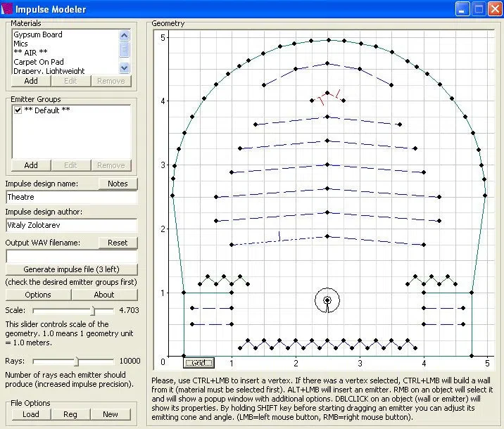504x429 pixels.
Task: Toggle the Grid button on the axis
Action: pyautogui.click(x=199, y=363)
